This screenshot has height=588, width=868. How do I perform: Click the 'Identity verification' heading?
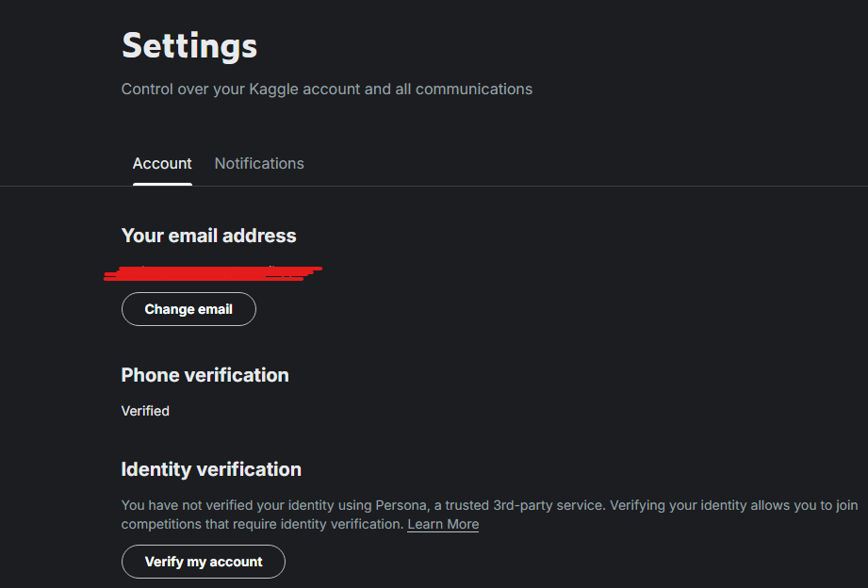point(211,469)
